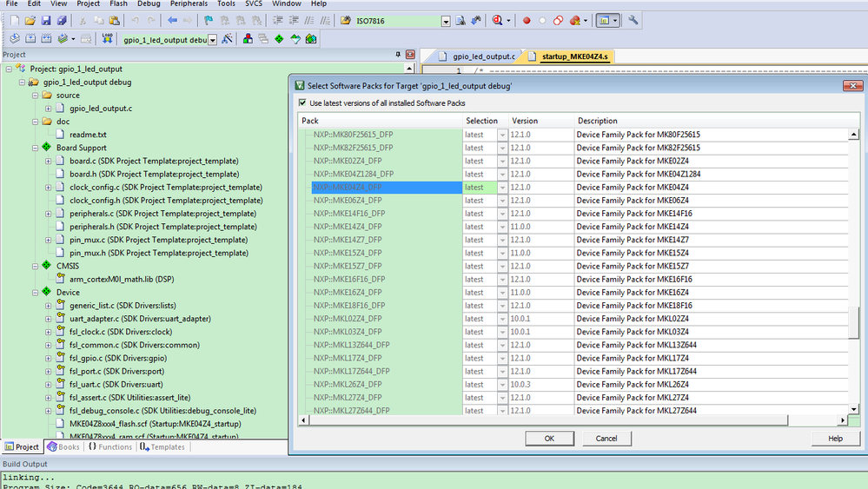Save the current file via toolbar
The width and height of the screenshot is (868, 489).
tap(46, 21)
